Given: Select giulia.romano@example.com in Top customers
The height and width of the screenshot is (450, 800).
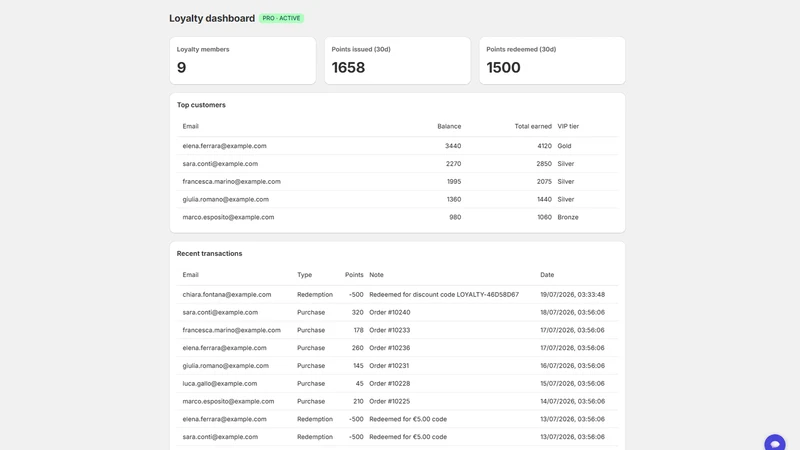Looking at the screenshot, I should tap(226, 199).
